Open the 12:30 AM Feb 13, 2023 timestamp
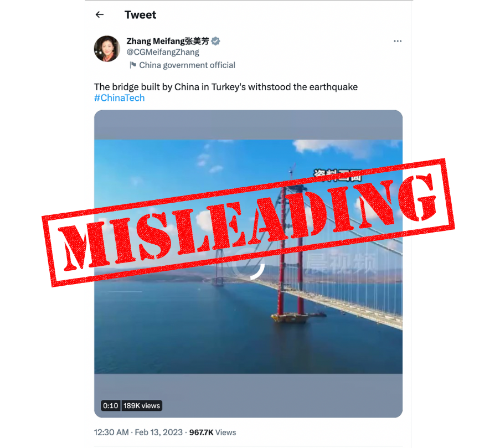The width and height of the screenshot is (500, 448). click(x=138, y=432)
